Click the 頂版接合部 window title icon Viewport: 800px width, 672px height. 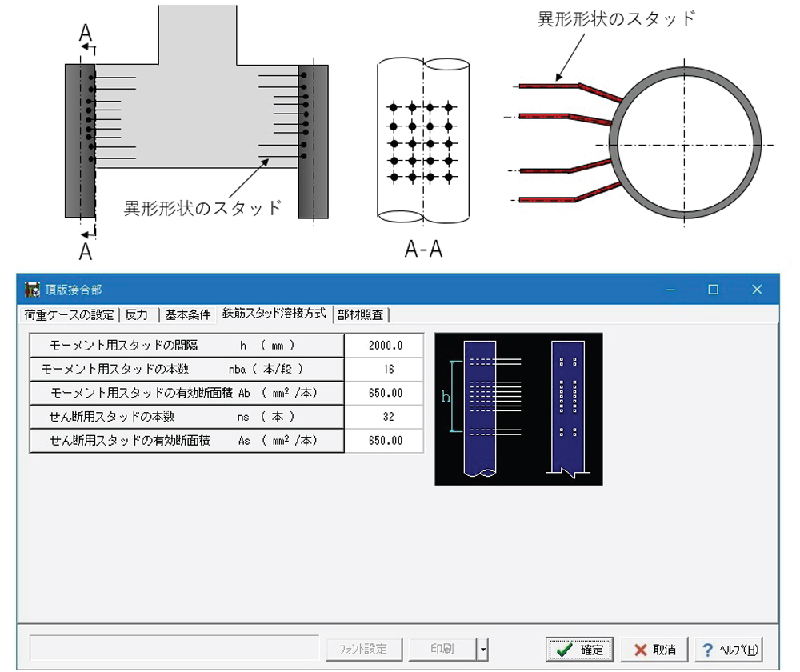point(32,290)
